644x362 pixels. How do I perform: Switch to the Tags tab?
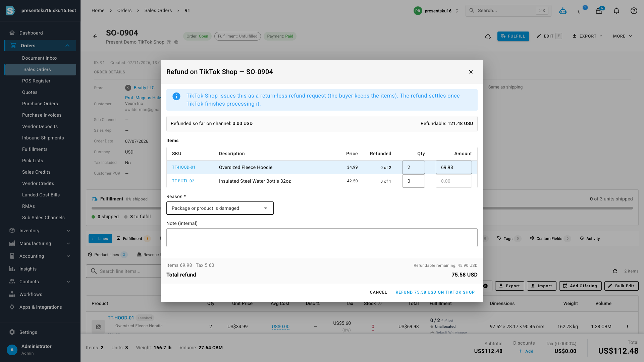(508, 239)
